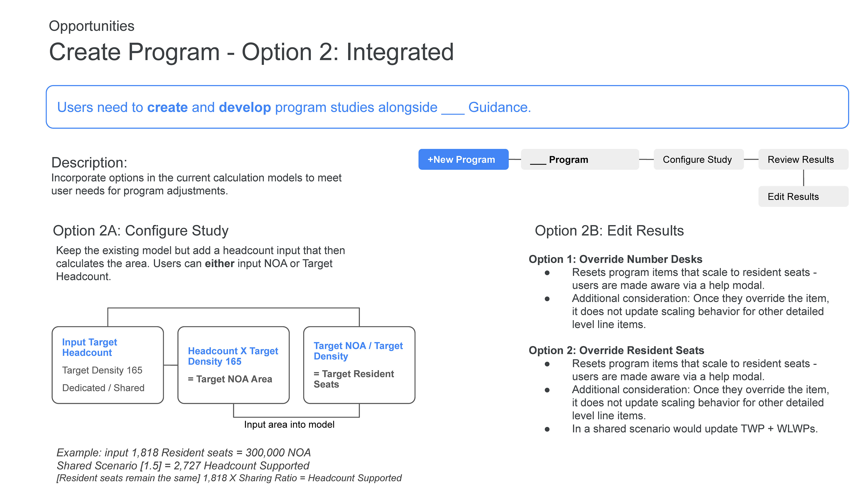Click the Example input 1,818 Resident seats line

pos(183,452)
